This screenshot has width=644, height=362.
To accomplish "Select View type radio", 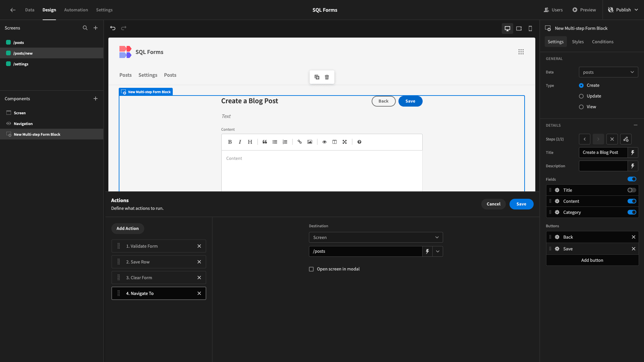I will 581,107.
